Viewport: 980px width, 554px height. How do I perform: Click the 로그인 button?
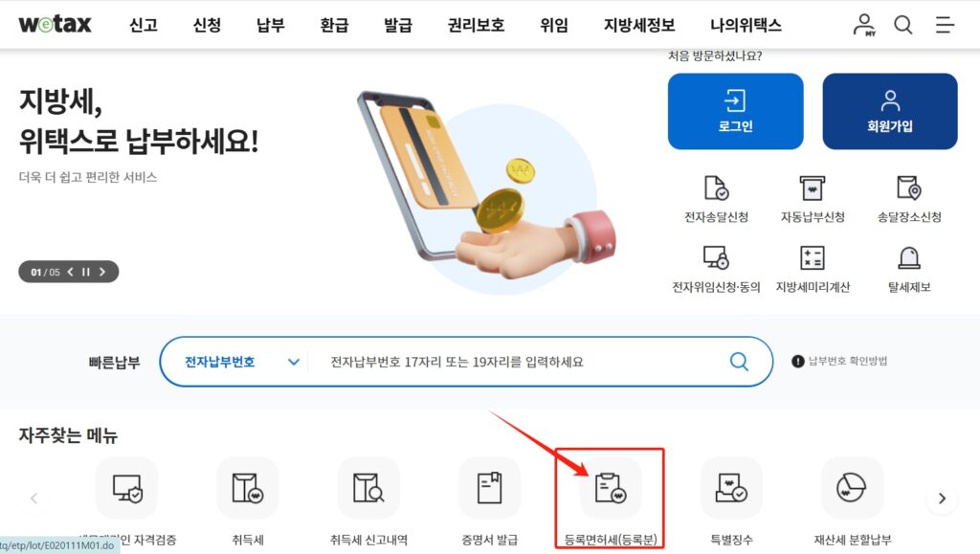pyautogui.click(x=736, y=111)
